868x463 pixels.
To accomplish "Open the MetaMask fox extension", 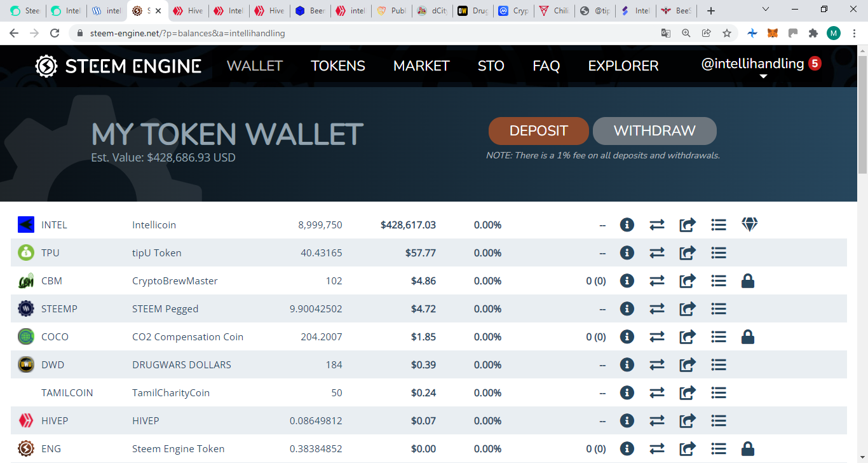I will [x=773, y=33].
